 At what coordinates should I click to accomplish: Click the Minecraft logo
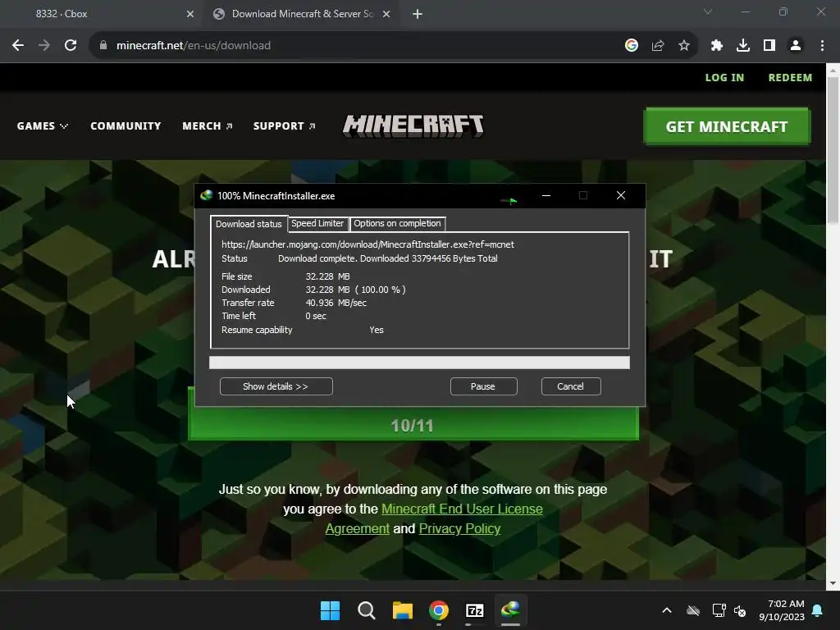coord(413,126)
